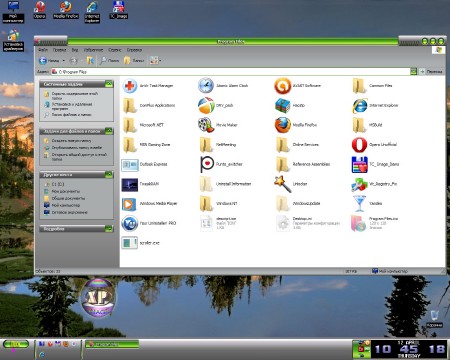Click the search files and folders link
The image size is (450, 360).
coord(71,115)
